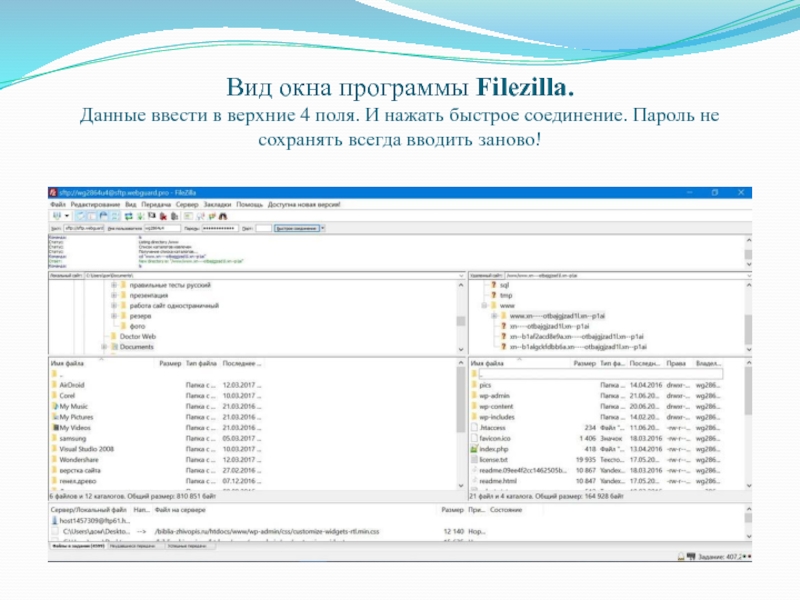Select the remote sql folder

(504, 285)
